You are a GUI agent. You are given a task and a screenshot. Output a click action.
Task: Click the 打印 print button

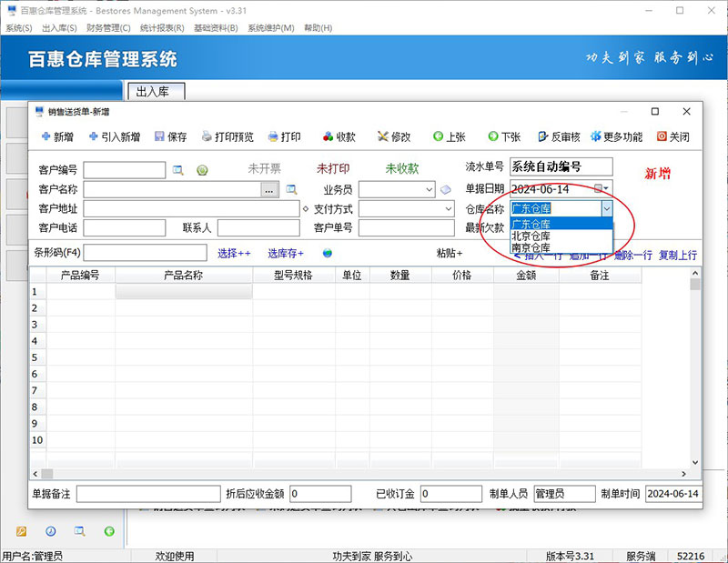[285, 136]
